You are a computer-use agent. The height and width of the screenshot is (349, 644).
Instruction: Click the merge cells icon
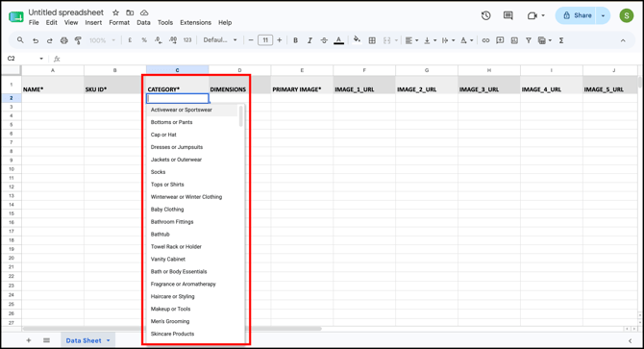click(387, 40)
